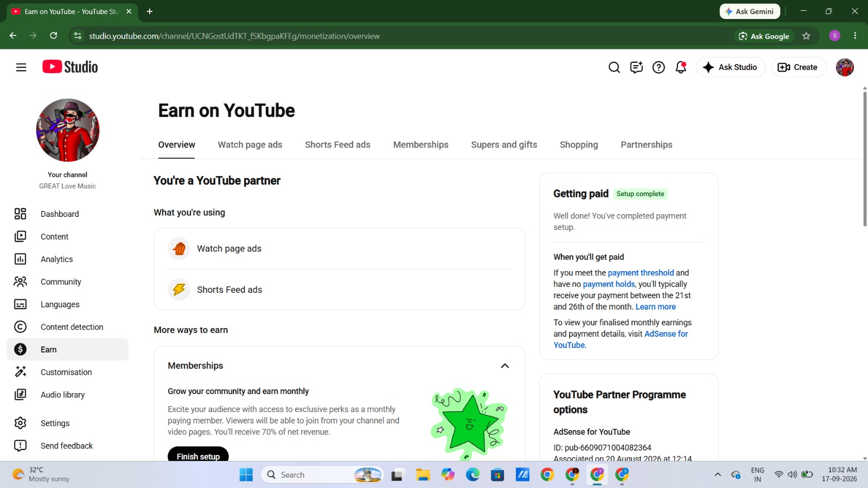The width and height of the screenshot is (868, 488).
Task: Open File Explorer from the taskbar
Action: tap(423, 475)
